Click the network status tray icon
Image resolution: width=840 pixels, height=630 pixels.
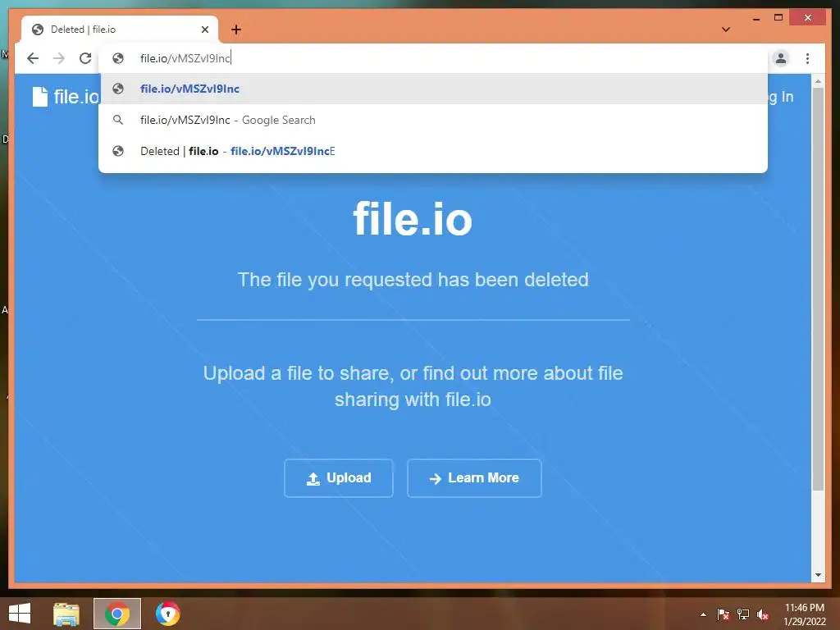tap(743, 614)
